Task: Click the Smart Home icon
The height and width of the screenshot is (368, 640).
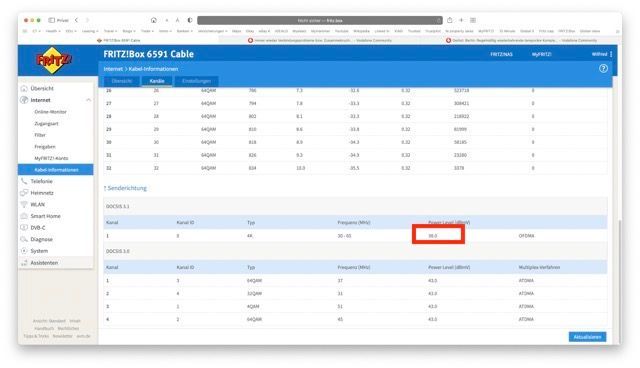Action: tap(24, 216)
